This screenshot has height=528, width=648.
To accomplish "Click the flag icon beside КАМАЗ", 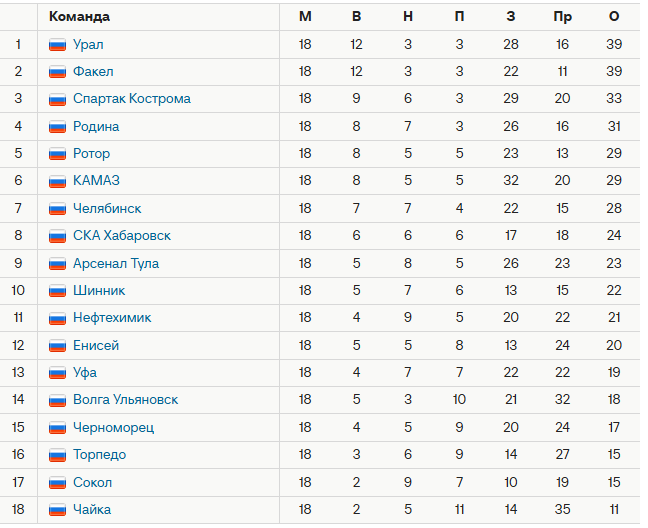I will pyautogui.click(x=57, y=181).
